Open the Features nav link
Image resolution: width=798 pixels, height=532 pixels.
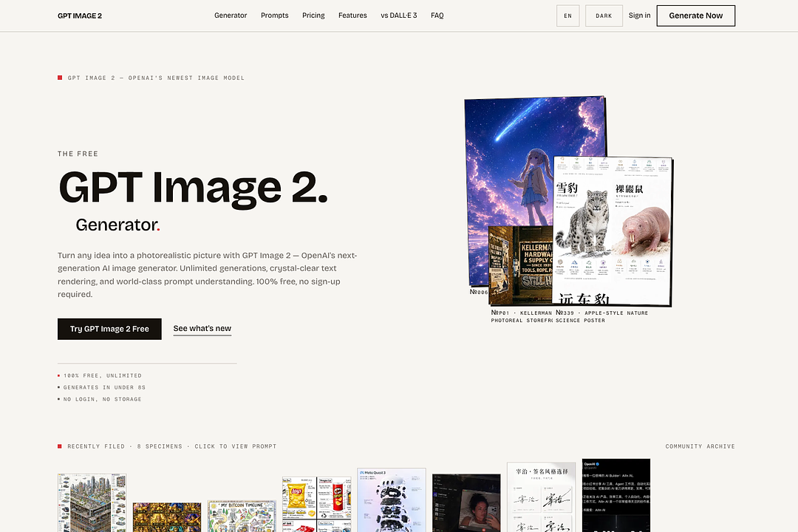click(x=352, y=16)
